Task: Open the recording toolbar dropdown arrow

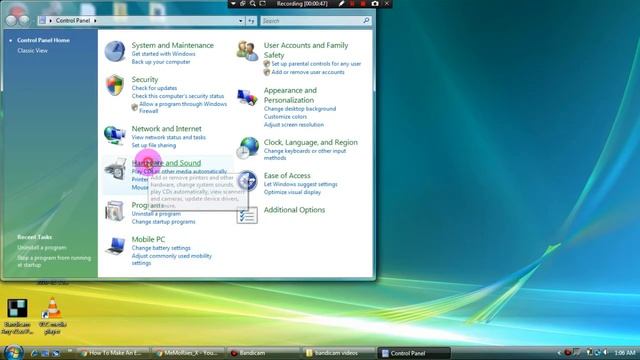Action: (x=233, y=4)
